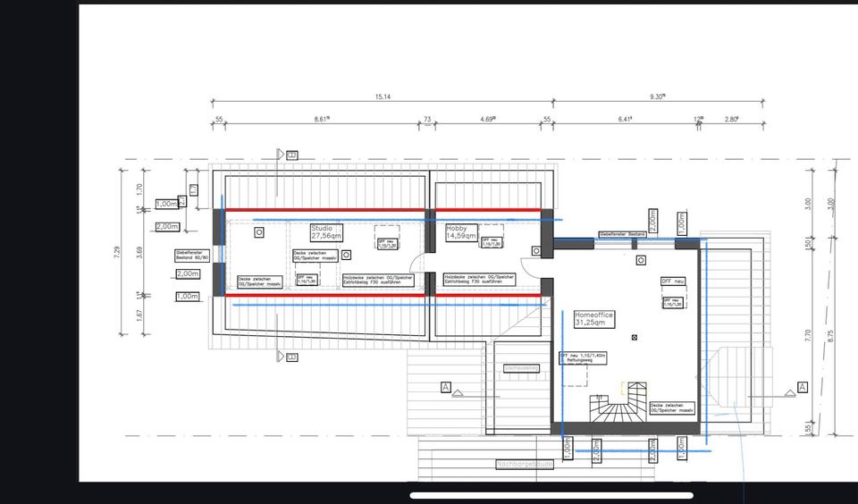Image resolution: width=858 pixels, height=504 pixels.
Task: Tap the DFF neu Rettungsweg note
Action: point(584,357)
